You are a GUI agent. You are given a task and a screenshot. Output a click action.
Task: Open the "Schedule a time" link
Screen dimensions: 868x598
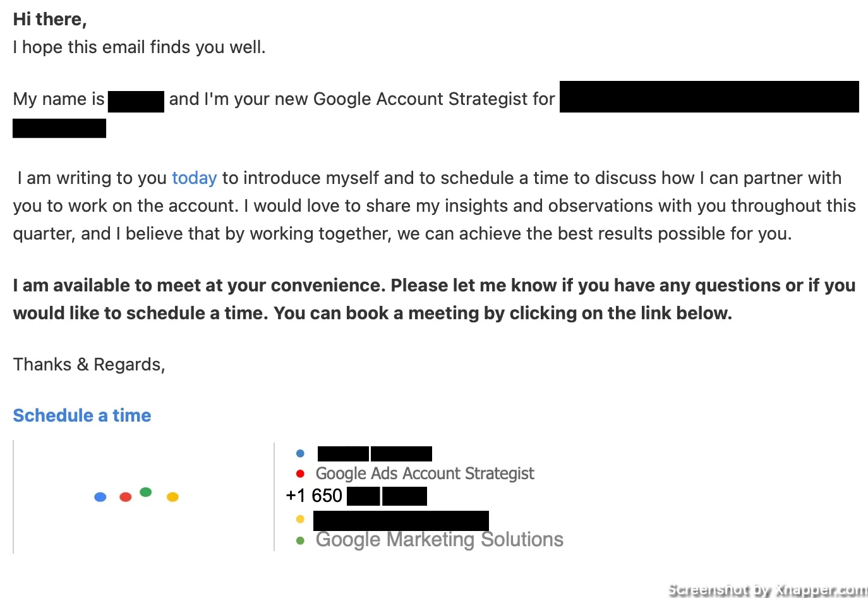(x=82, y=415)
